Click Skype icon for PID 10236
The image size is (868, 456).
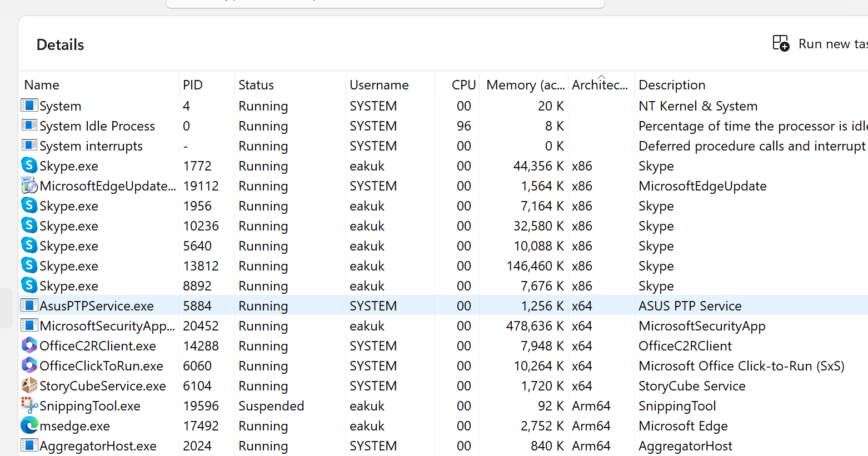coord(29,225)
